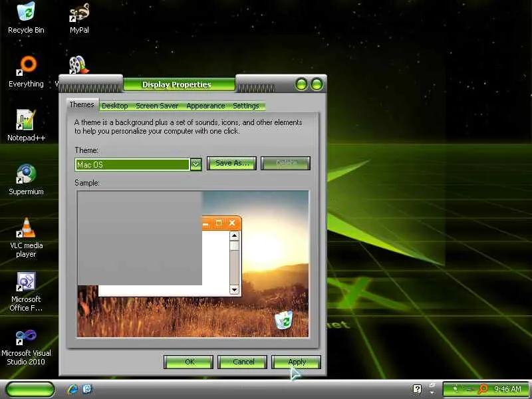Screen dimensions: 532x399
Task: Select the Microsoft Visual Studio 2010 icon
Action: (x=26, y=346)
